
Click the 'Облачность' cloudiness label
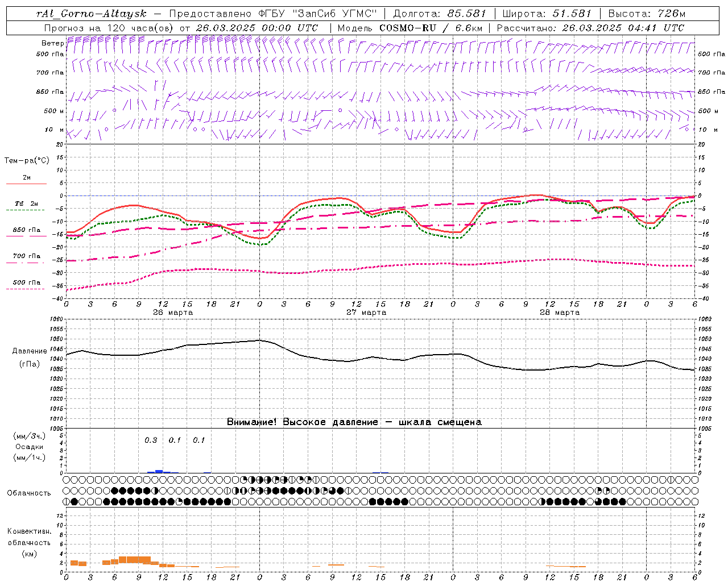coord(29,493)
